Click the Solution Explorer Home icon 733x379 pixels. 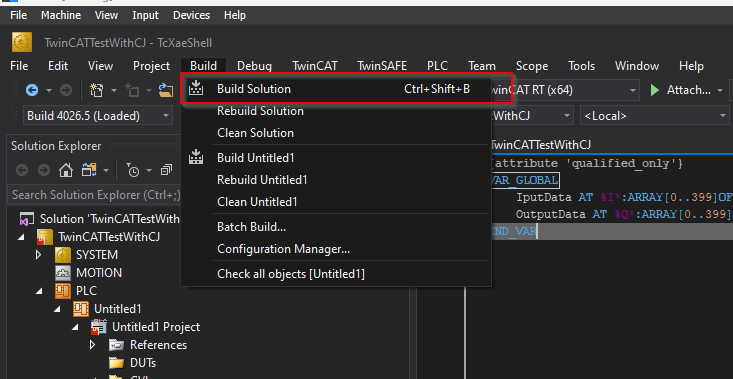[x=66, y=171]
